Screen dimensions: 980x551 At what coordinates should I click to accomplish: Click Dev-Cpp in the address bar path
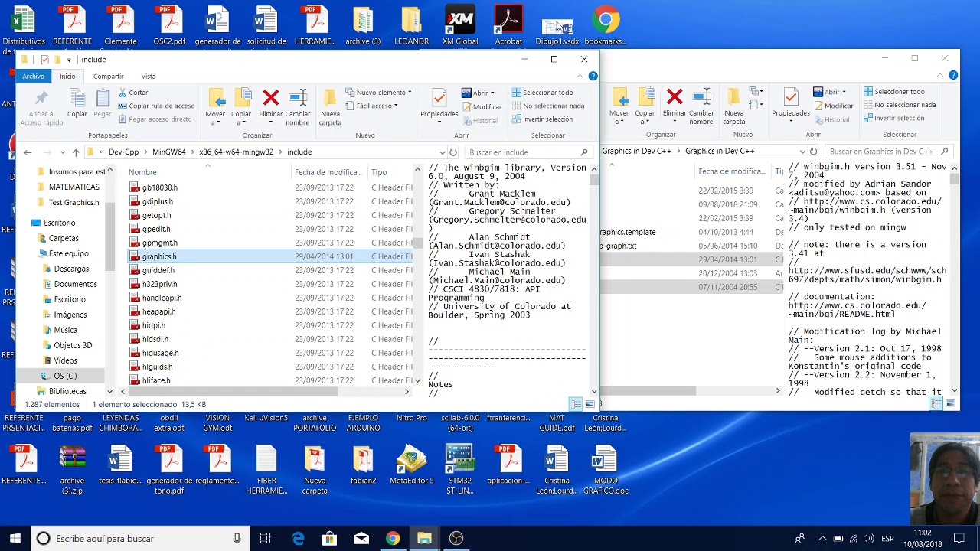(x=123, y=152)
